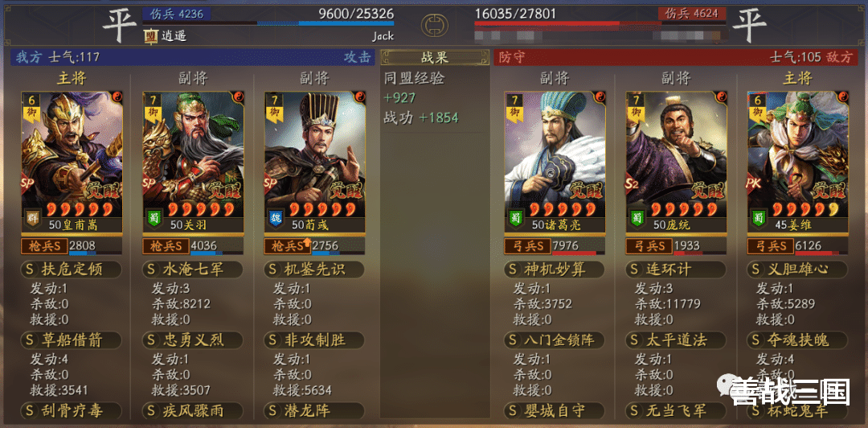868x428 pixels.
Task: Click the 魏 faction badge on 荀彧
Action: 275,218
